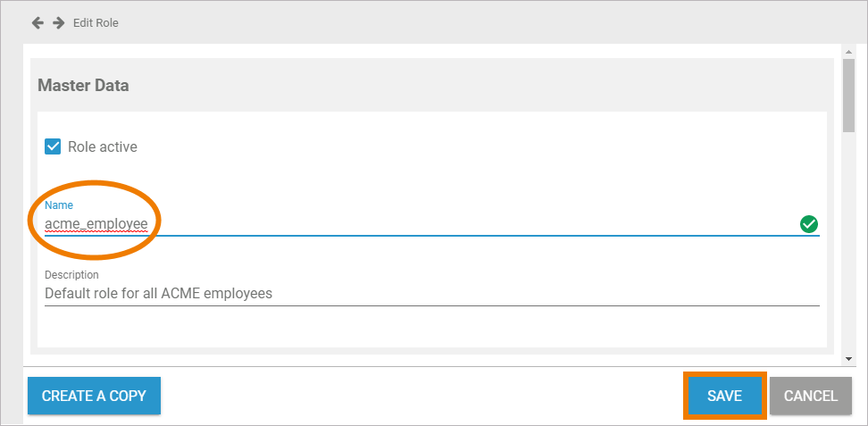Screen dimensions: 868x426
Task: Click the vertical scrollbar thumb
Action: pyautogui.click(x=848, y=94)
